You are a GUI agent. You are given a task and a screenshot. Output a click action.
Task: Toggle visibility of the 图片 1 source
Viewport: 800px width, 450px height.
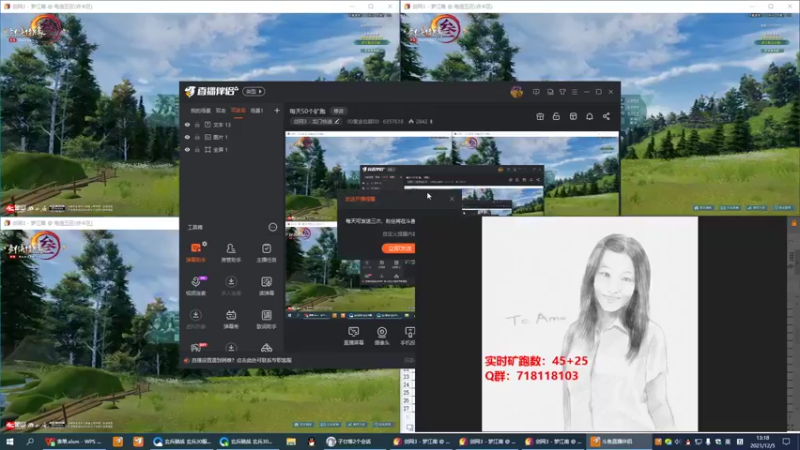[x=187, y=137]
